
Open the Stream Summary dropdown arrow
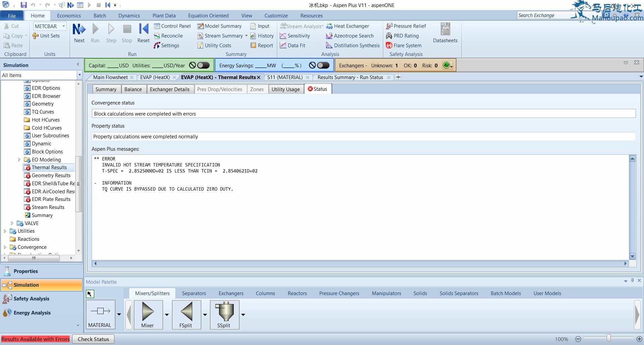[246, 36]
